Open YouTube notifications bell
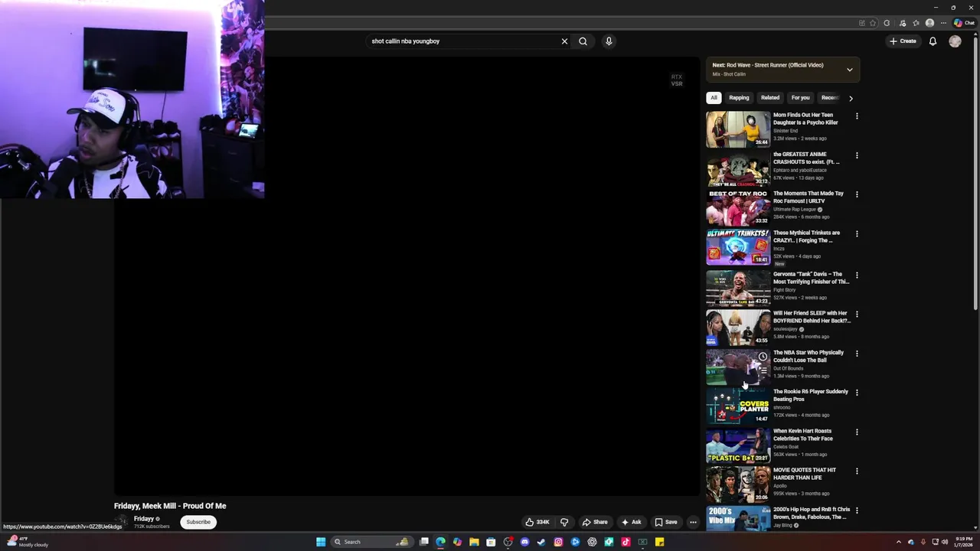The height and width of the screenshot is (551, 980). [933, 41]
